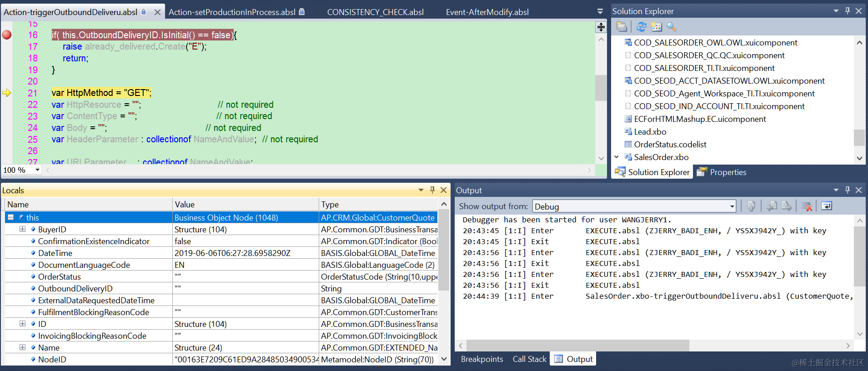The height and width of the screenshot is (371, 868).
Task: Switch to the Call Stack tab
Action: (529, 359)
